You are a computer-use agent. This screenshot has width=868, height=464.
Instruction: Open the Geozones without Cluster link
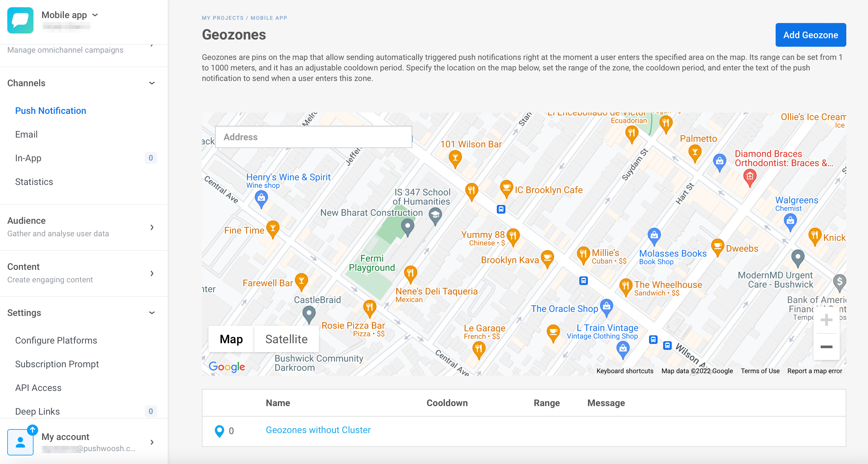click(318, 430)
